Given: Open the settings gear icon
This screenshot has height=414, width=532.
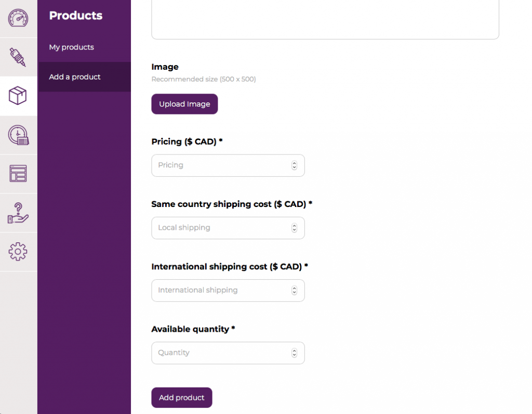Looking at the screenshot, I should 18,252.
